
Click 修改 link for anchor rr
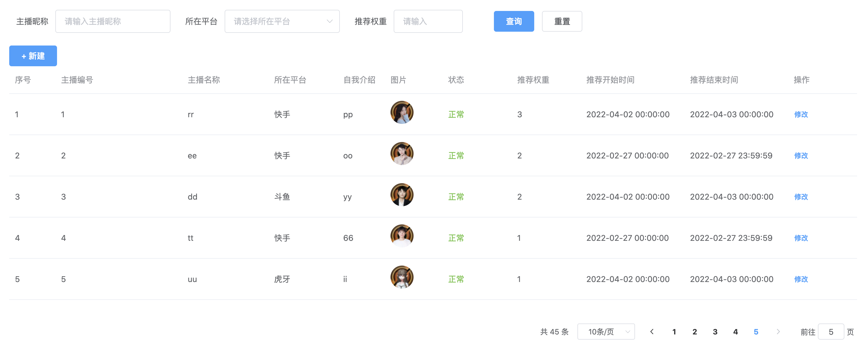click(801, 114)
